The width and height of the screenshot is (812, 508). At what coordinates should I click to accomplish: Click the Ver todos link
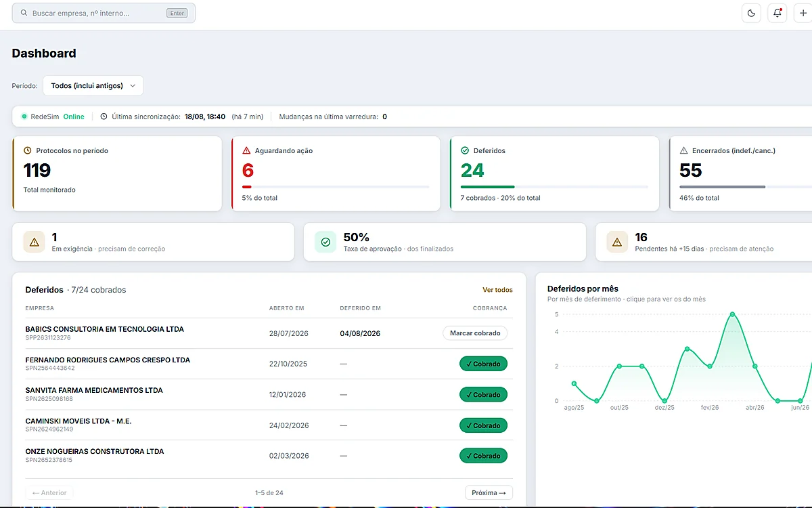coord(497,290)
